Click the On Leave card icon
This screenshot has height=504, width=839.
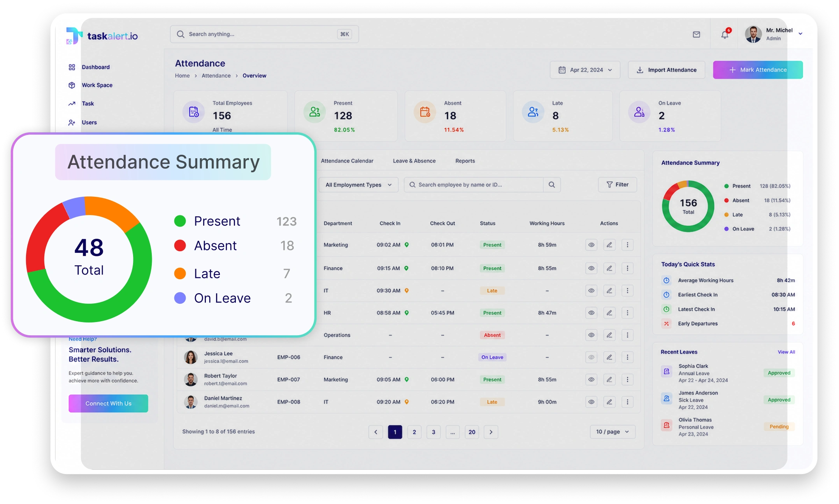click(x=639, y=112)
